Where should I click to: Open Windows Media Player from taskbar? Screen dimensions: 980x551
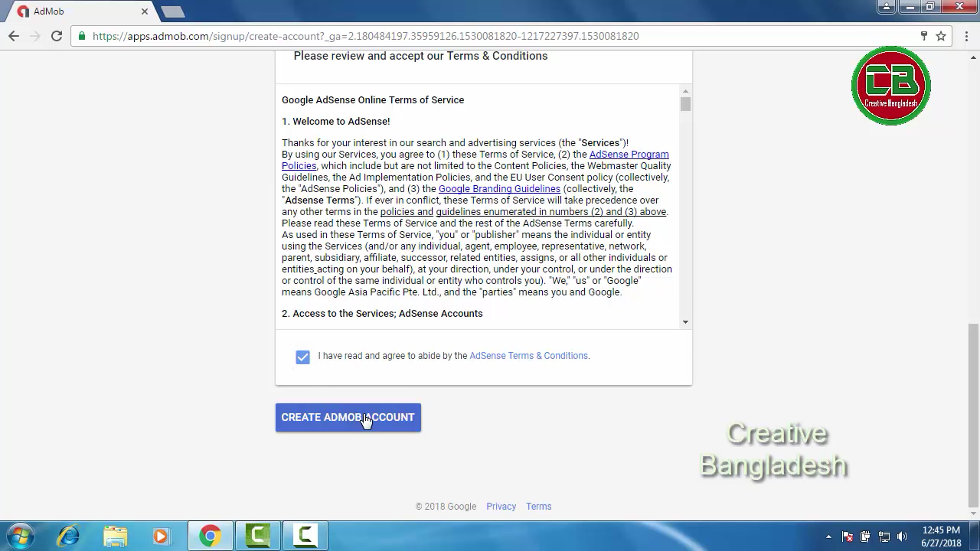162,536
